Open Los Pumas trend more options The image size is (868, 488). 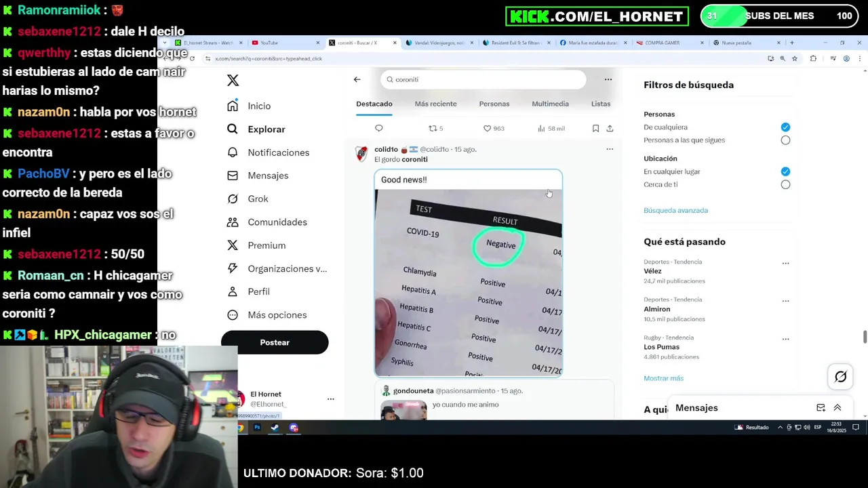click(785, 339)
